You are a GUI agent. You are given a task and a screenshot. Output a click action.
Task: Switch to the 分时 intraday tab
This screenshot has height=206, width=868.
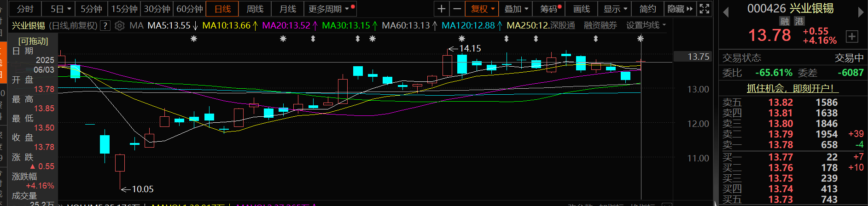coord(25,9)
